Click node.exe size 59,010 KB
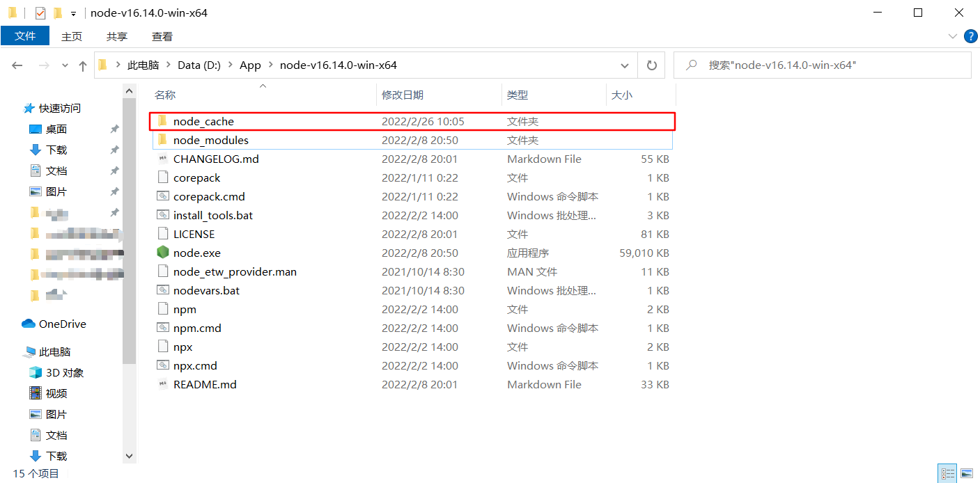Image resolution: width=980 pixels, height=483 pixels. (644, 253)
